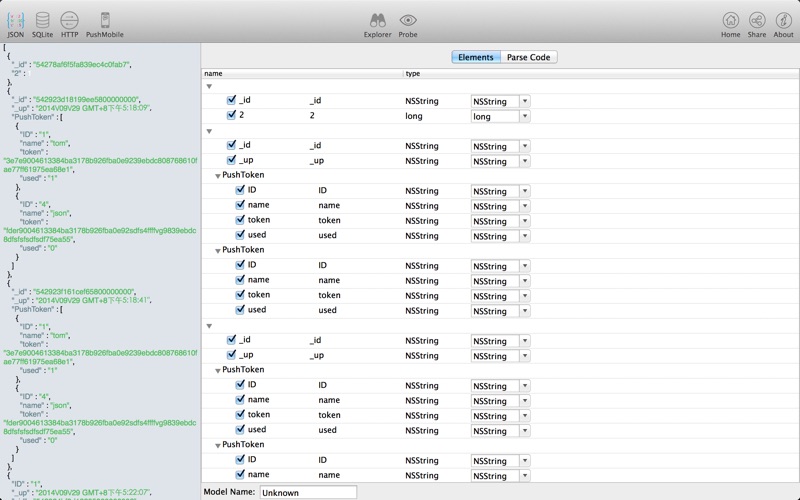Switch to the Parse Code tab
Screen dimensions: 800x500
point(529,57)
